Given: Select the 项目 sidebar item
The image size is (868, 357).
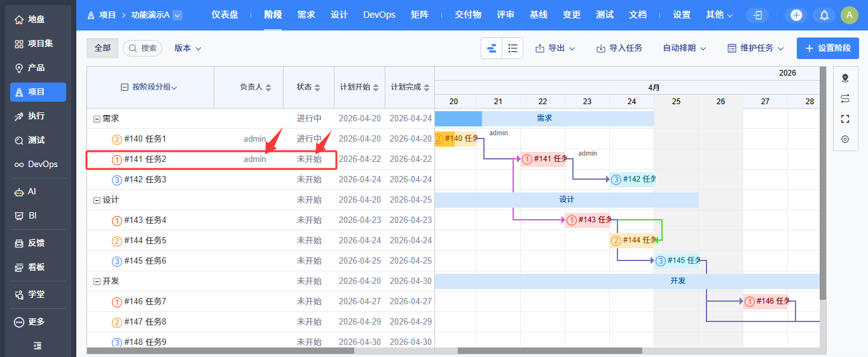Looking at the screenshot, I should (38, 92).
